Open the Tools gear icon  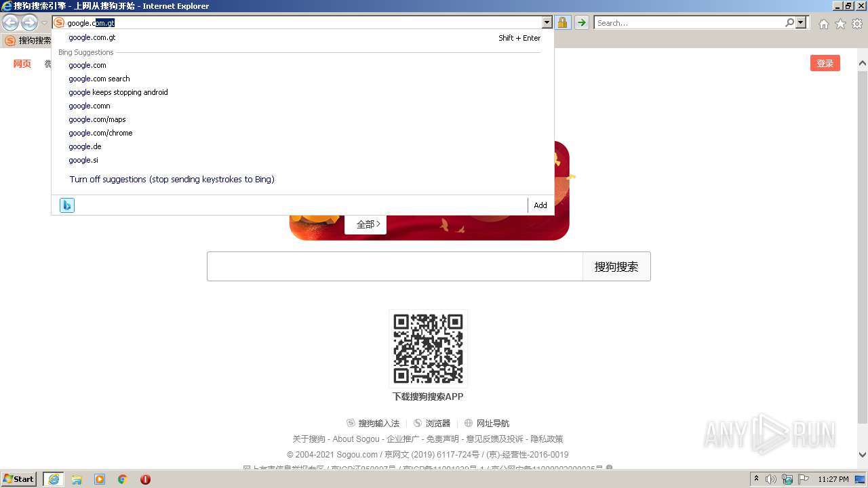tap(857, 24)
